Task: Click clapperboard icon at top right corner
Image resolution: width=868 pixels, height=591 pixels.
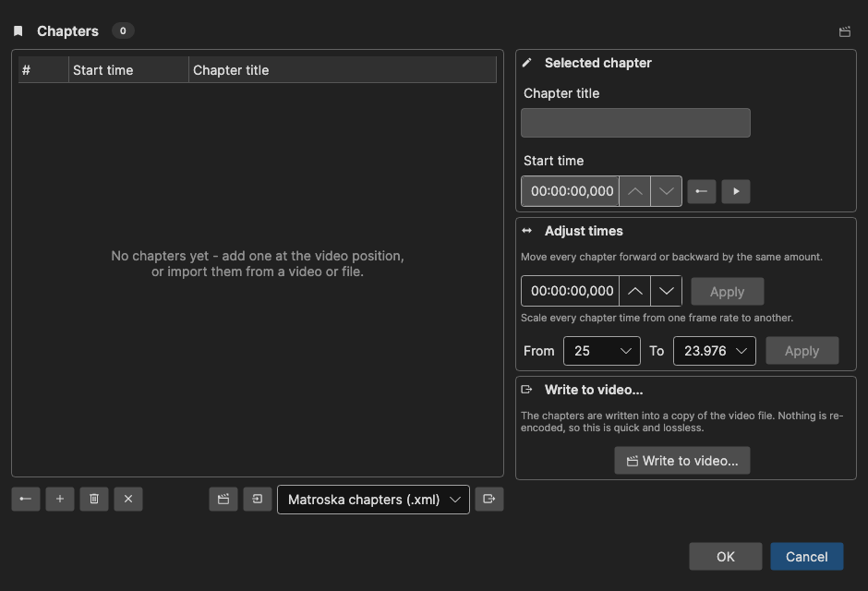Action: point(845,31)
